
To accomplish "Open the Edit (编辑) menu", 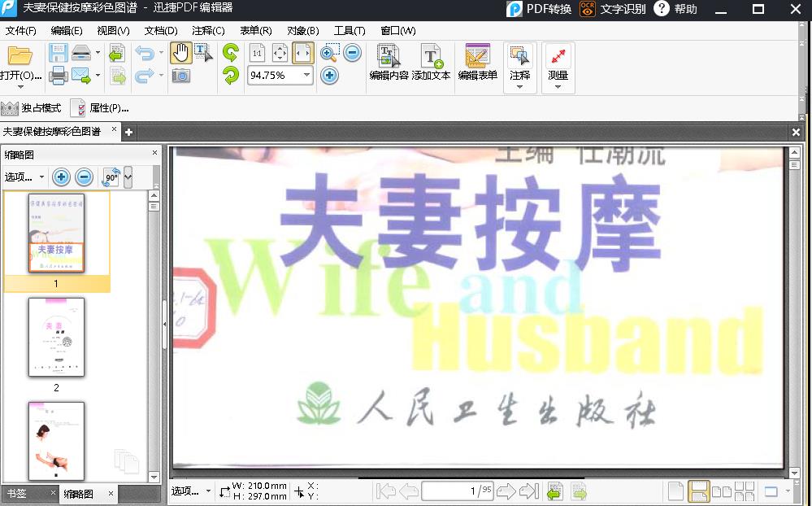I will pyautogui.click(x=67, y=31).
